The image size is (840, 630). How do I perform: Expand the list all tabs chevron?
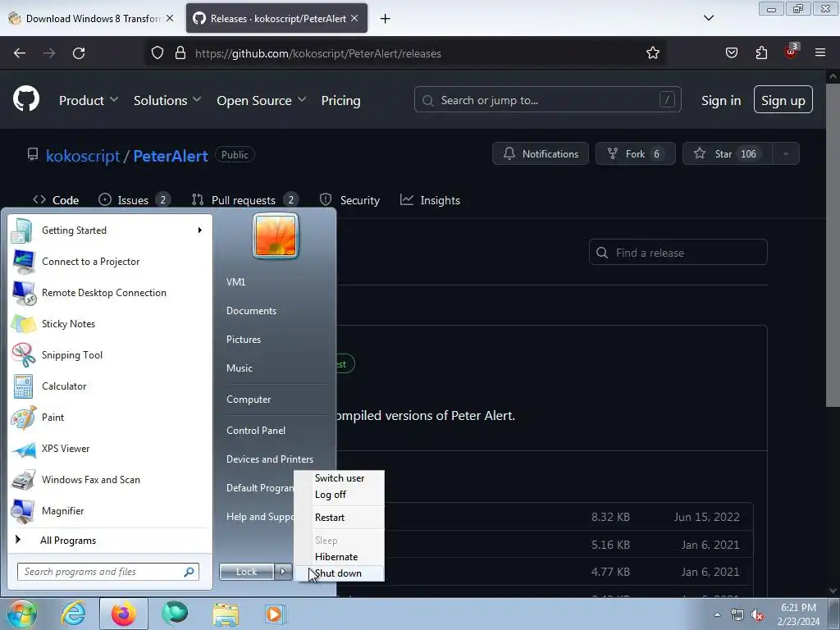tap(709, 18)
